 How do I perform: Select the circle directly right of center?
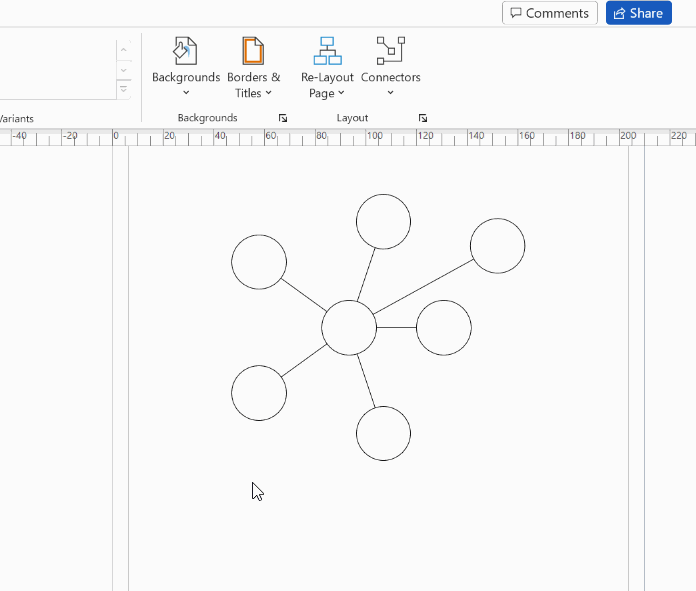(x=444, y=328)
